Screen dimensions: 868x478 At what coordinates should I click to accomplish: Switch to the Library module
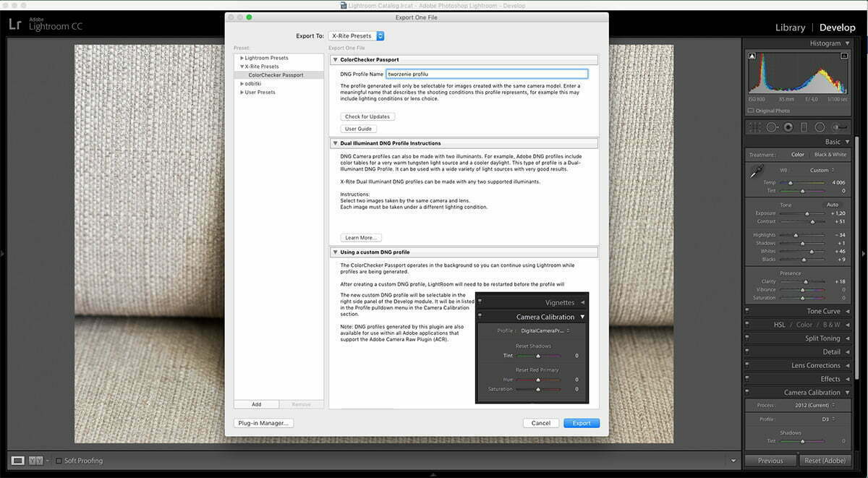[789, 27]
